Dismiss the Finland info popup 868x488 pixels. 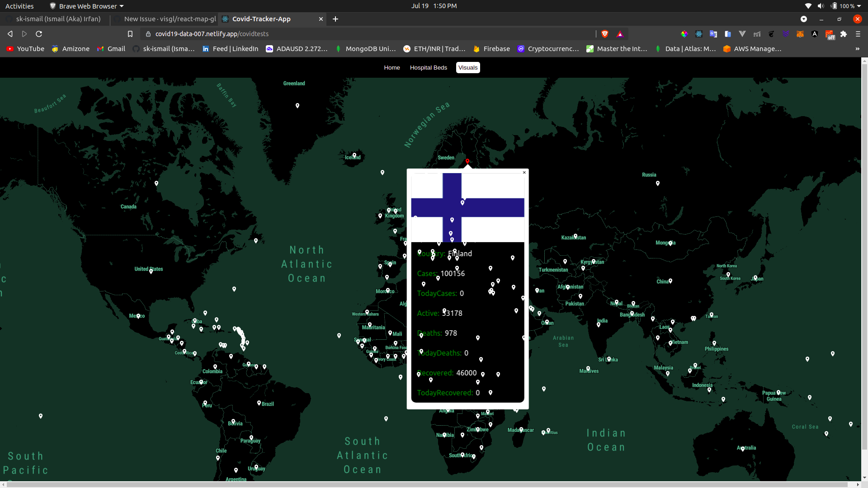(524, 172)
